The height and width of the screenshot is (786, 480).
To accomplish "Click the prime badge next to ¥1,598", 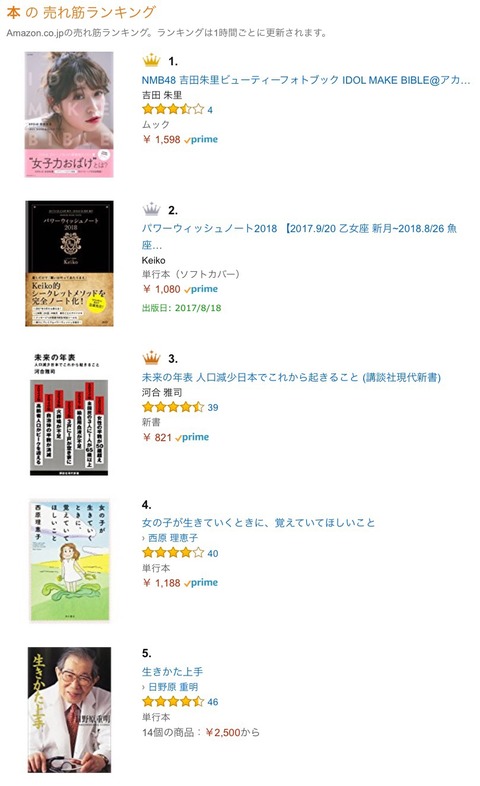I will (201, 139).
